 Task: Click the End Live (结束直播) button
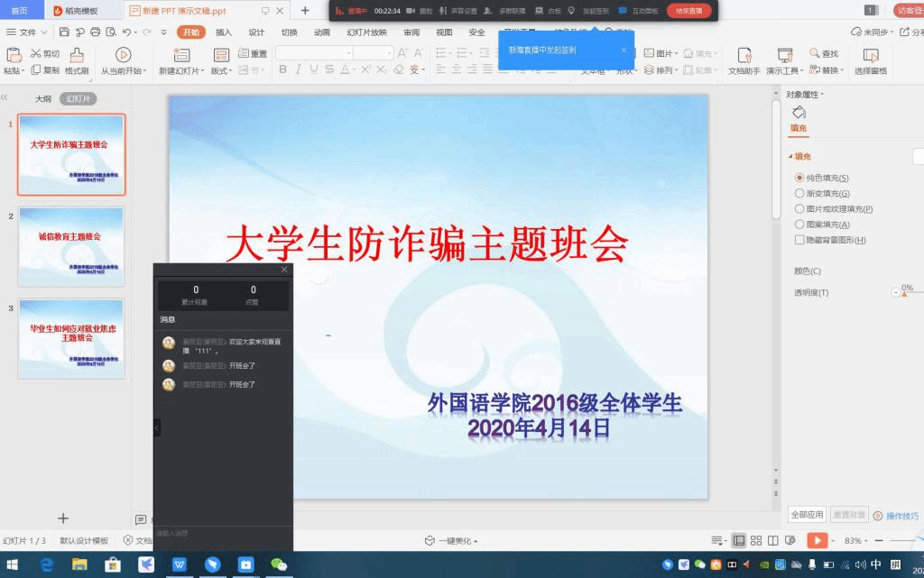[688, 11]
